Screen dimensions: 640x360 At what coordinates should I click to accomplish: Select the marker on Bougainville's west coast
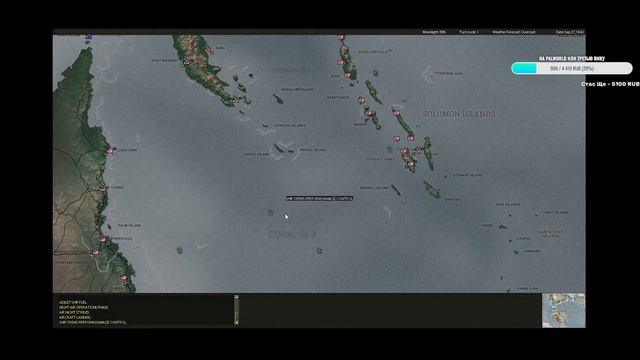pos(340,62)
